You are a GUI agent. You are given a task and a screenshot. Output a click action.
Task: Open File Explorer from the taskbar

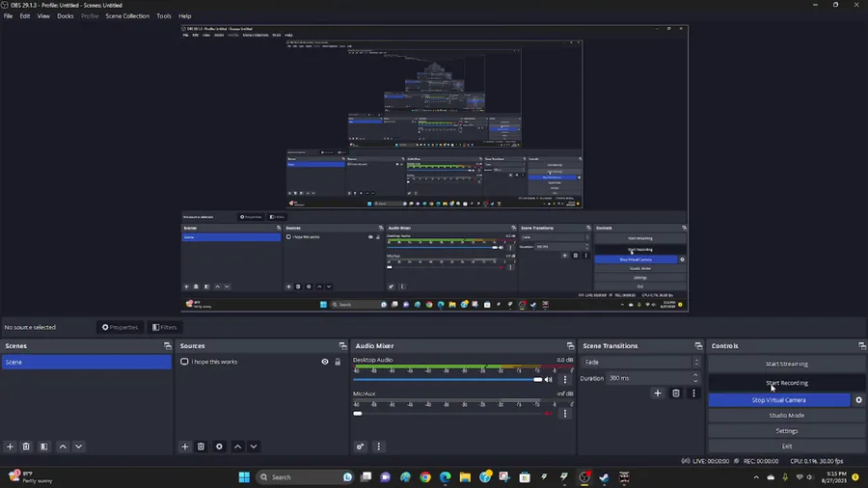pos(465,477)
